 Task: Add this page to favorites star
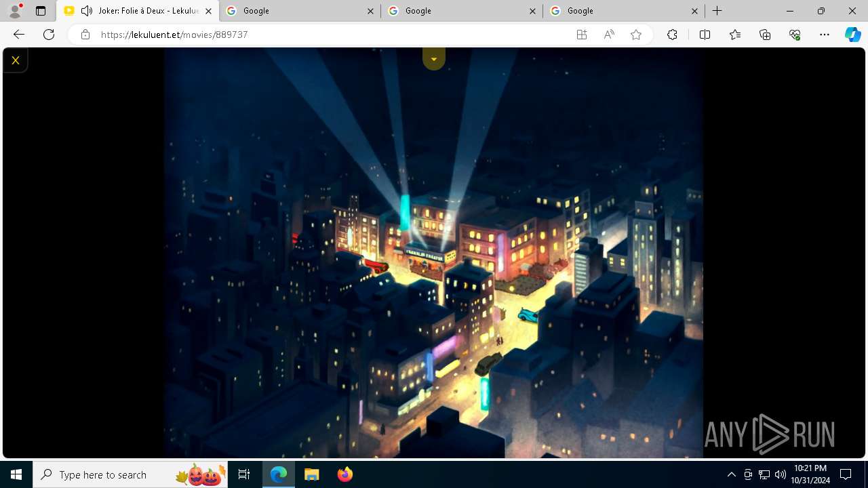636,35
